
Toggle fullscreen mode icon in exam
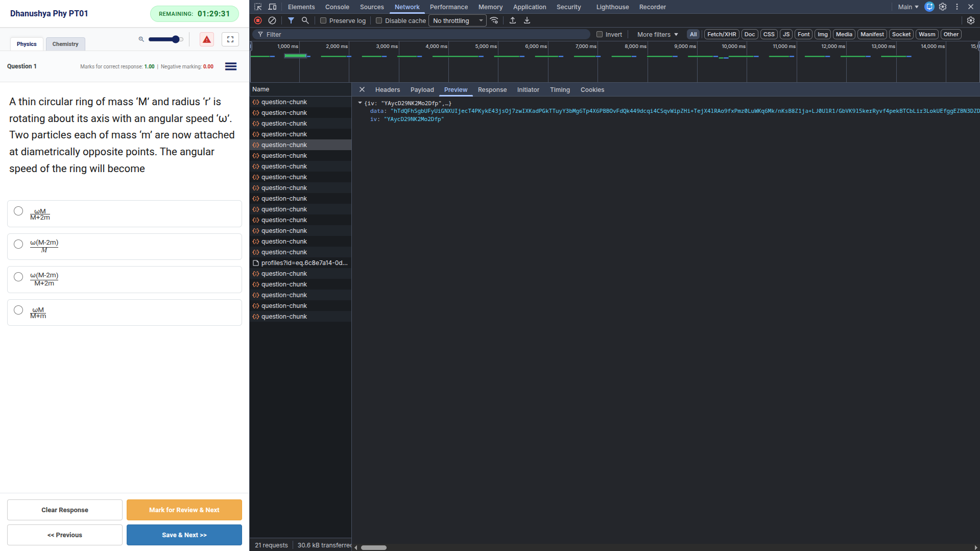point(230,39)
